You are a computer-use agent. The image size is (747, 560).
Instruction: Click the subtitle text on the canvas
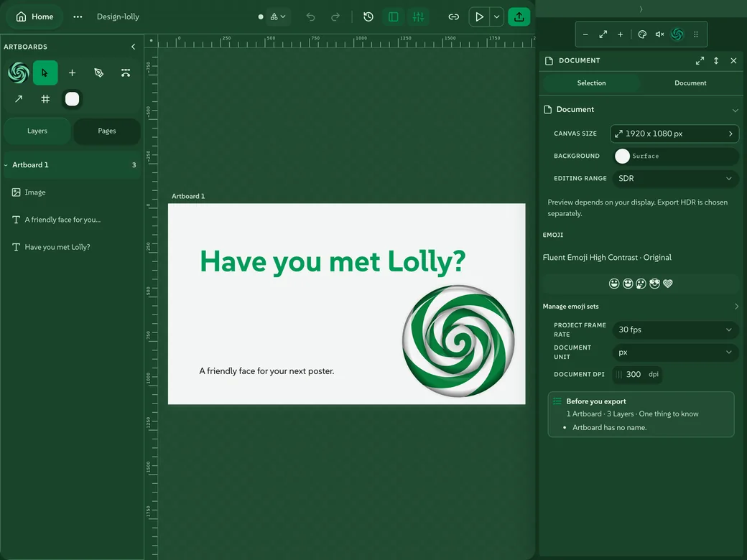click(x=266, y=371)
